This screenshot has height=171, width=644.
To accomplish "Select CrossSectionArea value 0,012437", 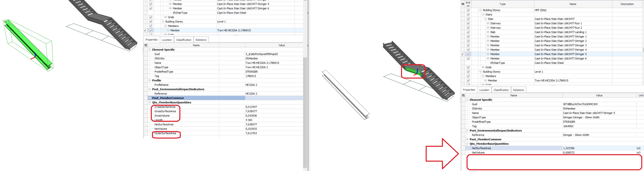I will pyautogui.click(x=251, y=107).
